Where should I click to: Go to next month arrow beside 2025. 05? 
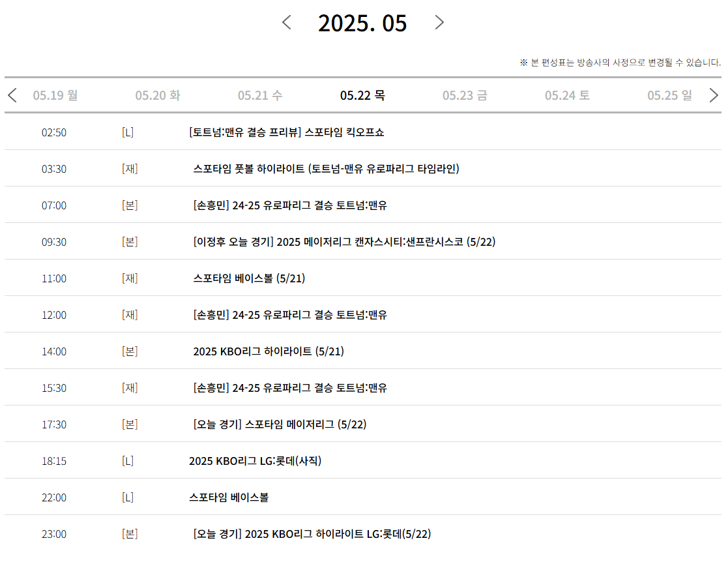(439, 22)
